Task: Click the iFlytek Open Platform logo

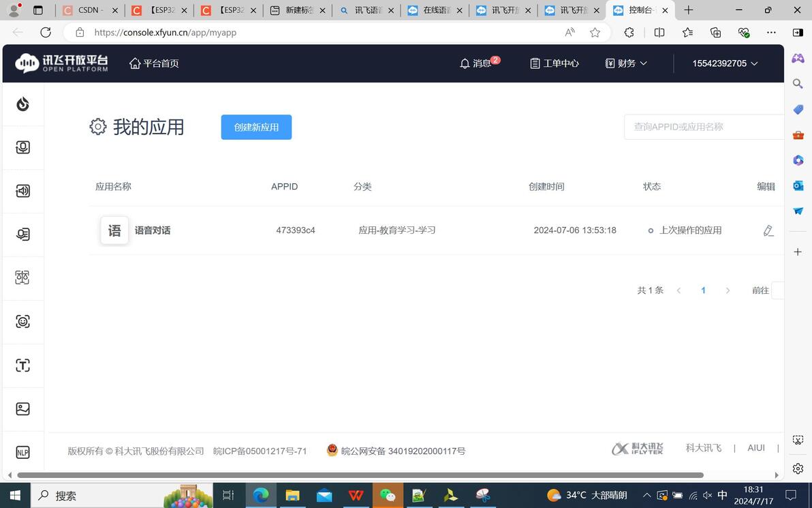Action: click(x=61, y=63)
